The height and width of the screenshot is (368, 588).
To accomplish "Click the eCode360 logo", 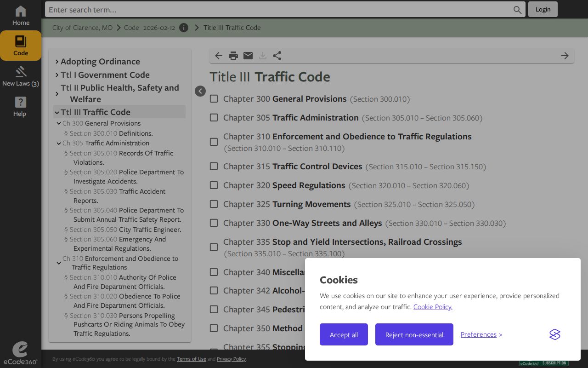I will [20, 353].
